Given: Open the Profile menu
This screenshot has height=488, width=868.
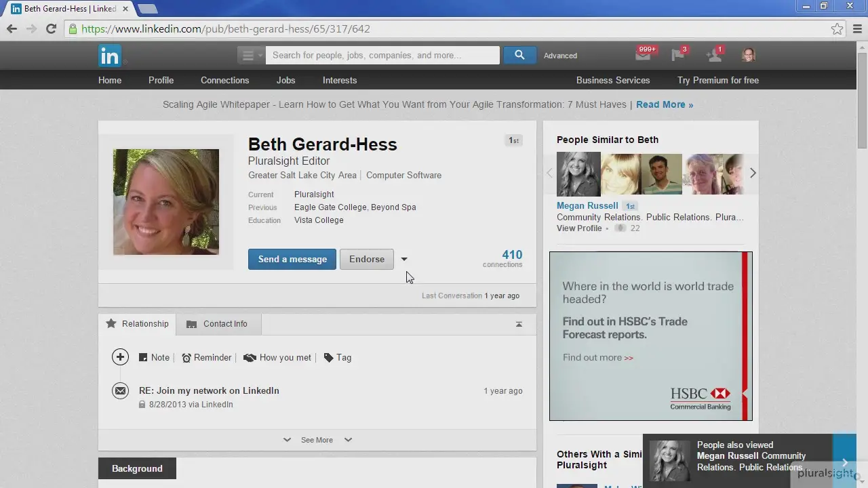Looking at the screenshot, I should coord(161,80).
